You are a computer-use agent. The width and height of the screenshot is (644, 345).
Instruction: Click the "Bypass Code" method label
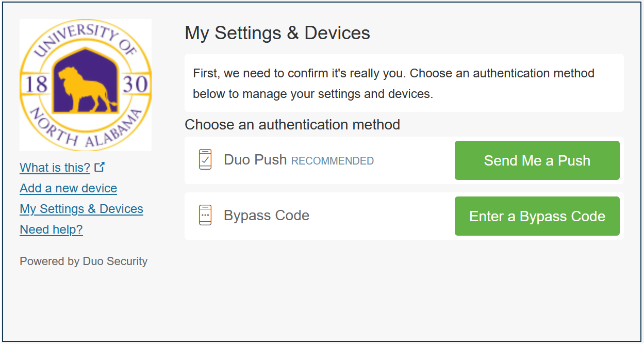pos(267,215)
